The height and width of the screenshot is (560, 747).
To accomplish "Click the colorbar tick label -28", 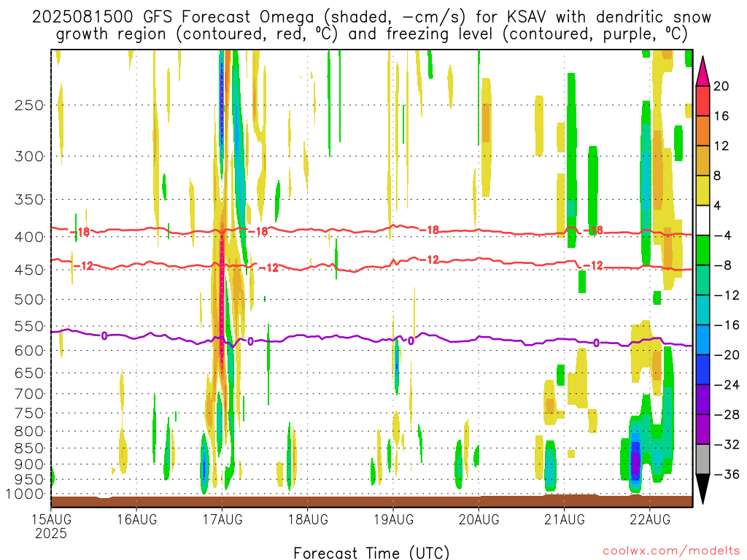I will pyautogui.click(x=727, y=415).
